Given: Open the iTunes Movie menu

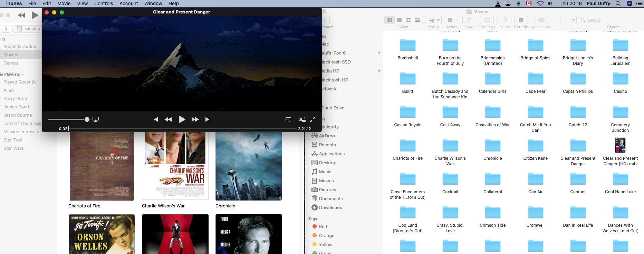Looking at the screenshot, I should [x=64, y=3].
